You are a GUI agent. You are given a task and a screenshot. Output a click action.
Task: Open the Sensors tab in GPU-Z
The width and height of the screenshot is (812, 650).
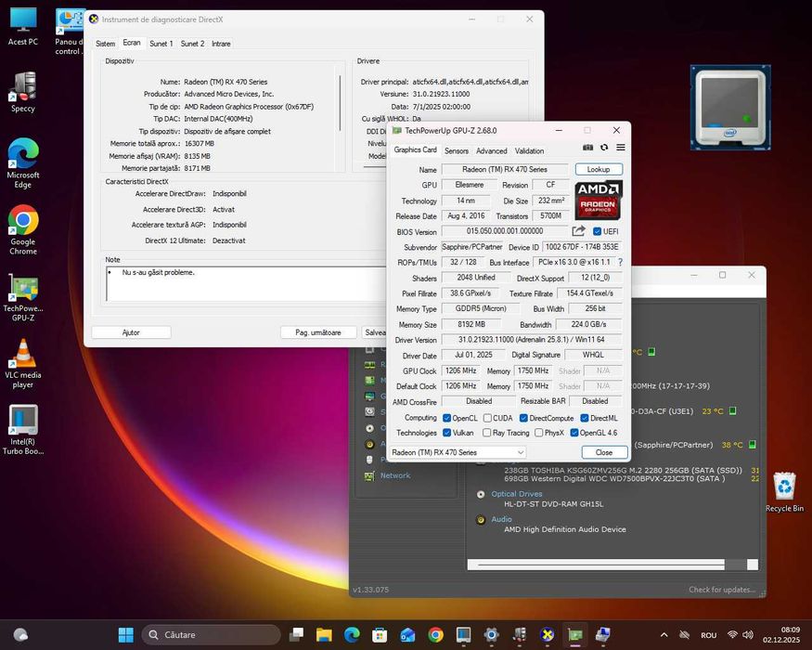457,150
